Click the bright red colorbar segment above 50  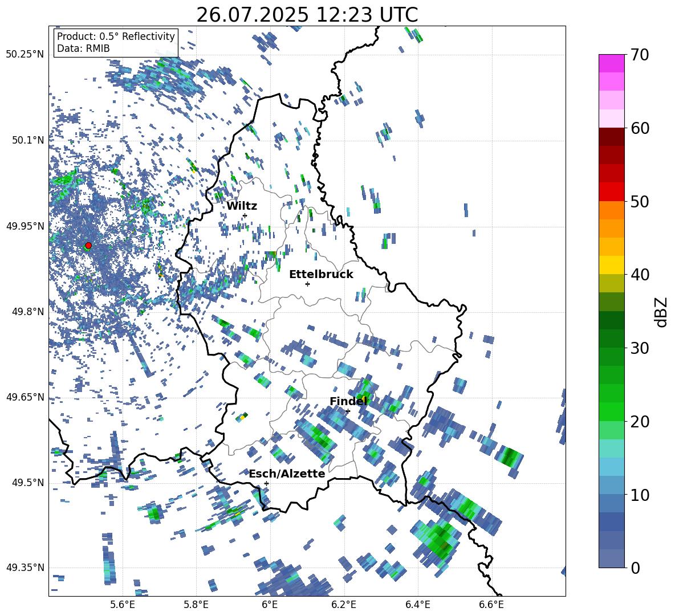click(x=611, y=192)
